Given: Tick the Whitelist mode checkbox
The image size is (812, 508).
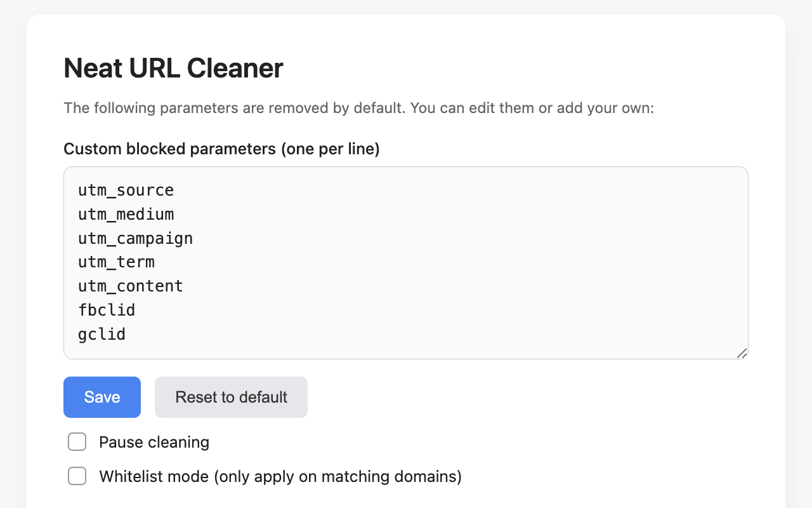Looking at the screenshot, I should click(x=77, y=476).
